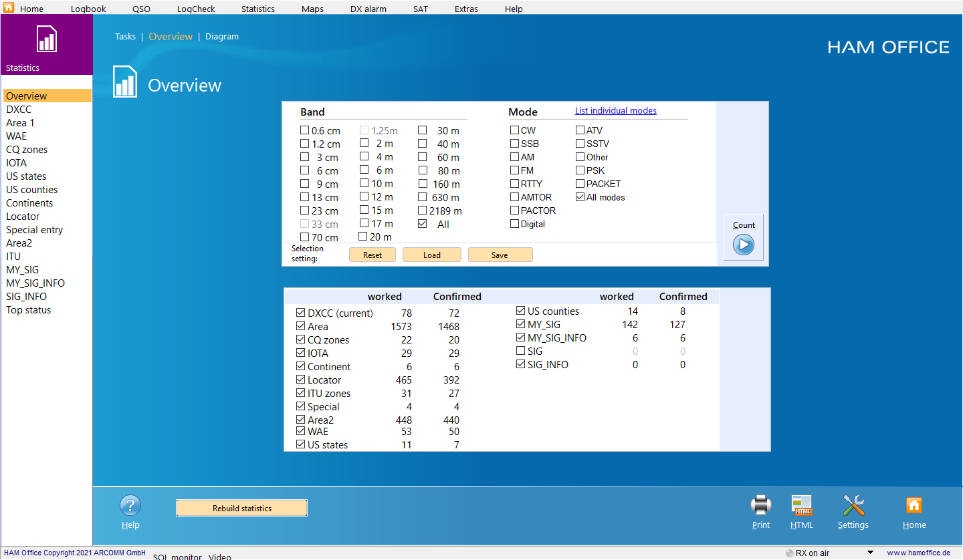The height and width of the screenshot is (560, 963).
Task: Tick the 20 m band checkbox
Action: click(x=363, y=237)
